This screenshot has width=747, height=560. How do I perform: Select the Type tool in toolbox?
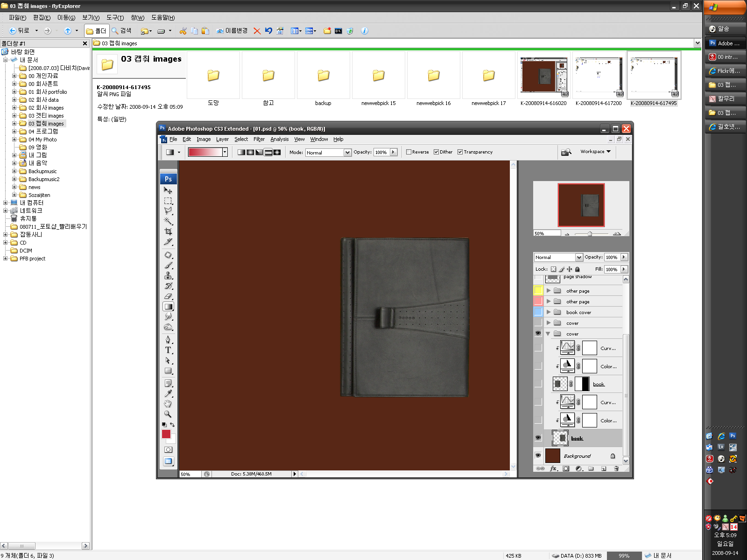click(168, 350)
